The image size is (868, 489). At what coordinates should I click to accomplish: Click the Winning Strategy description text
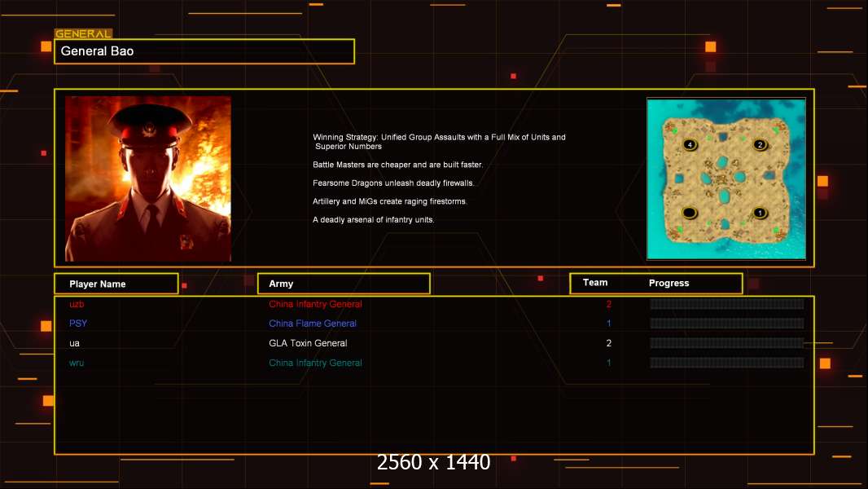439,142
